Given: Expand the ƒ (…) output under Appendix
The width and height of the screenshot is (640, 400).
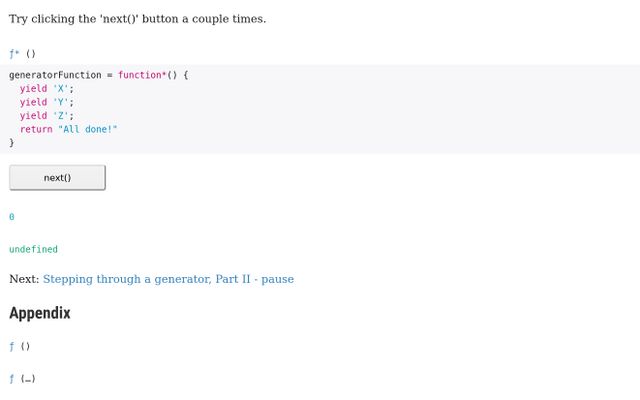Looking at the screenshot, I should click(22, 379).
